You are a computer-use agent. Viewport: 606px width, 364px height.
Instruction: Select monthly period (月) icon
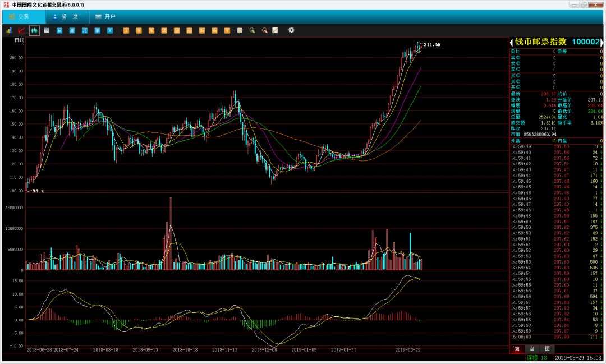85,30
